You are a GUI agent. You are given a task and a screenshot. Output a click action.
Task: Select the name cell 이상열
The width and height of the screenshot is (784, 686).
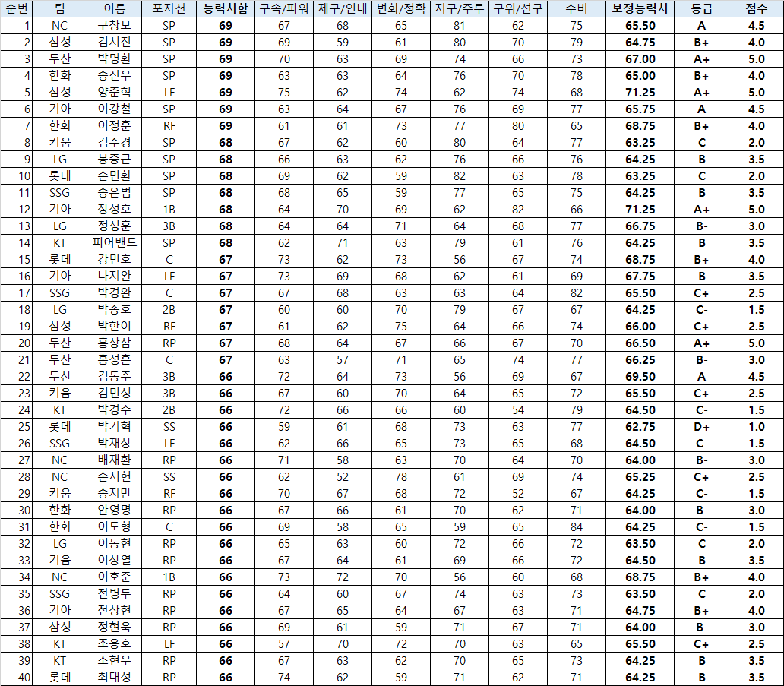tap(114, 561)
